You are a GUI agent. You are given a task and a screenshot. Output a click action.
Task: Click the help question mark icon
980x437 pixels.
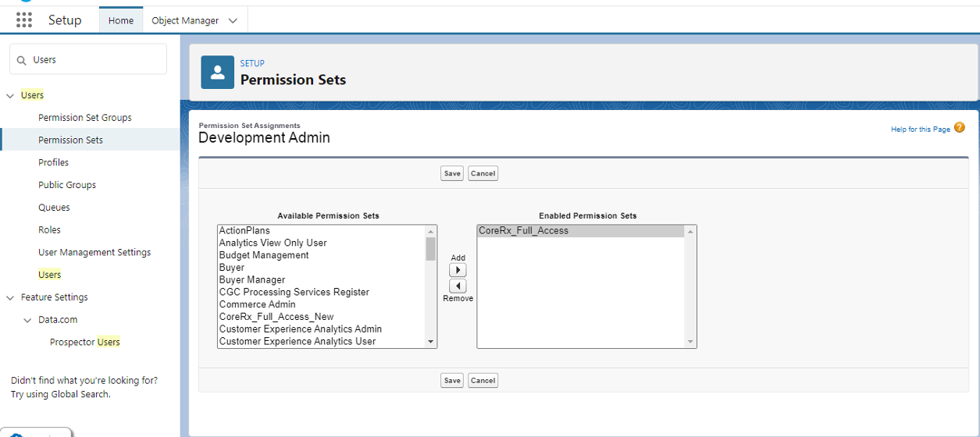coord(960,128)
